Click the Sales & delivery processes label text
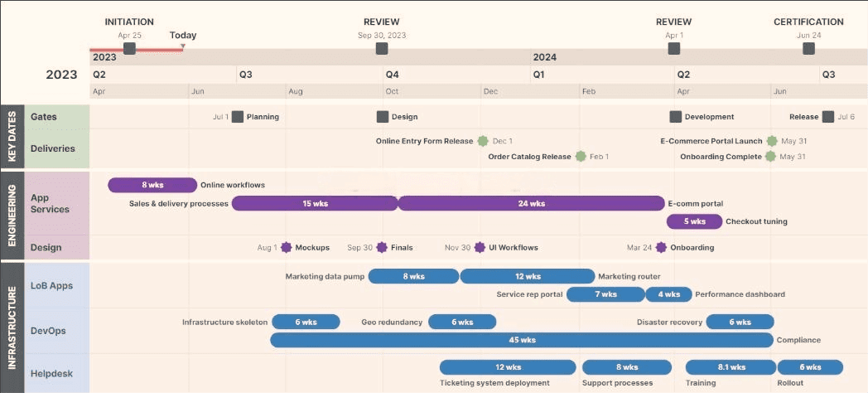This screenshot has height=393, width=868. [x=179, y=203]
